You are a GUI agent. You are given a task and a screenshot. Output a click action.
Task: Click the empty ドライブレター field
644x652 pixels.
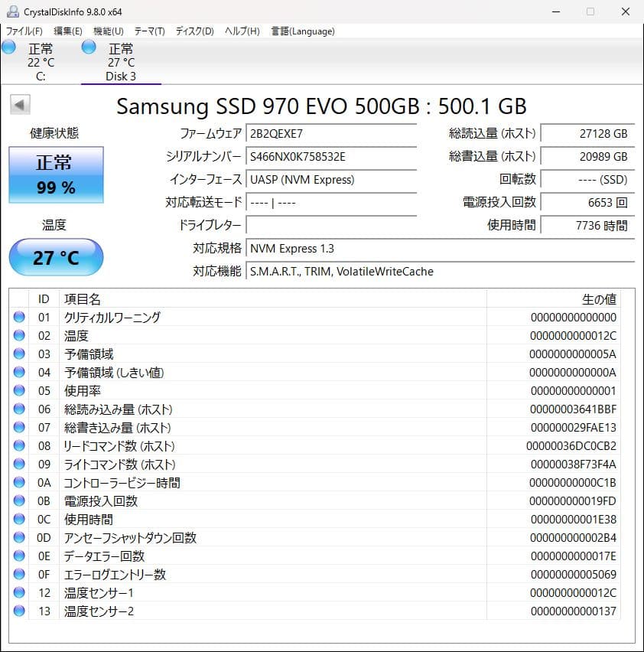[x=331, y=226]
